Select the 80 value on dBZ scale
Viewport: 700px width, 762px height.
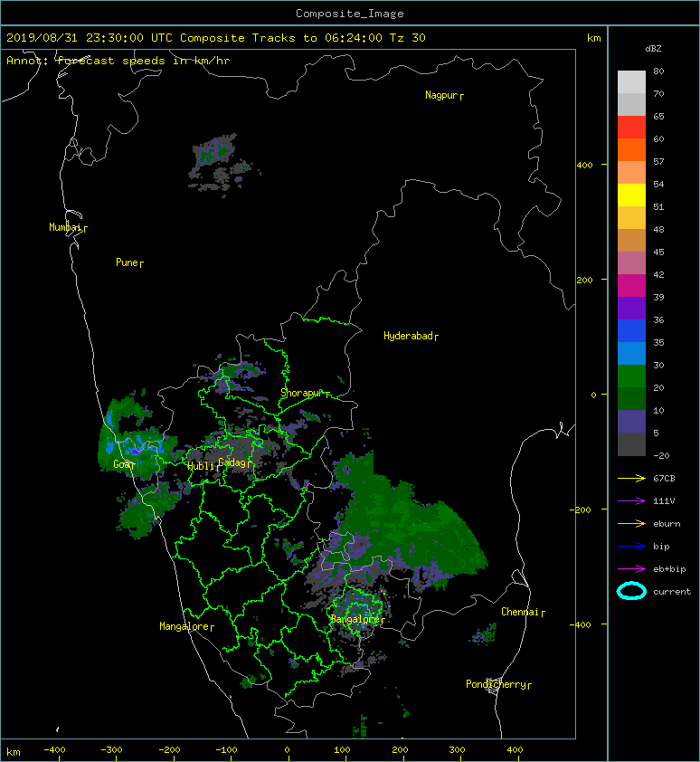click(x=658, y=71)
